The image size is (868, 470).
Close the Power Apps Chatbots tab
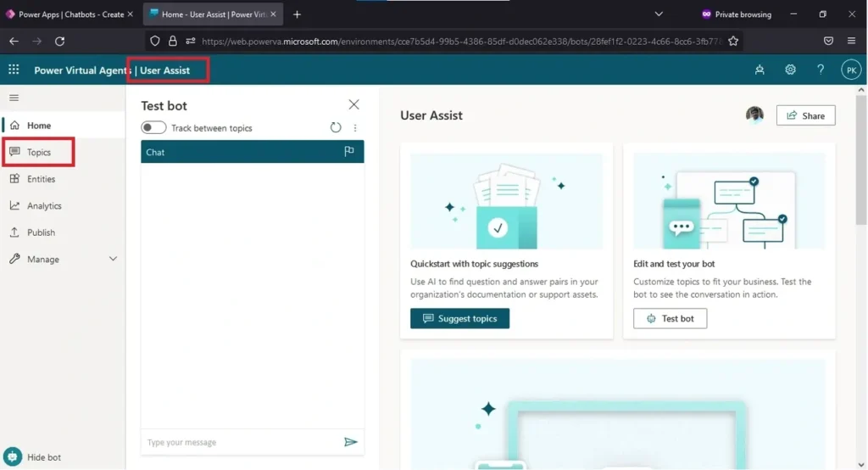[x=130, y=14]
